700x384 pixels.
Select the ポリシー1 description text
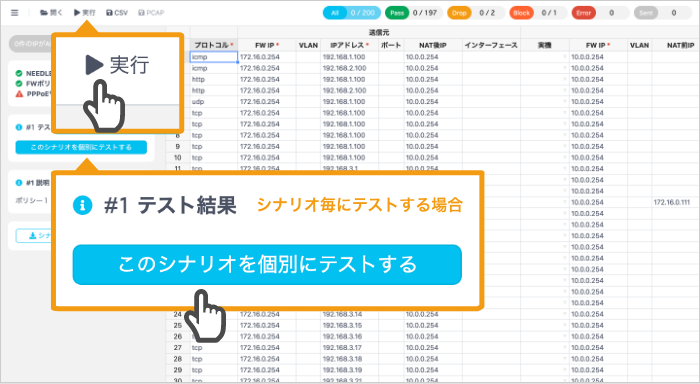32,200
